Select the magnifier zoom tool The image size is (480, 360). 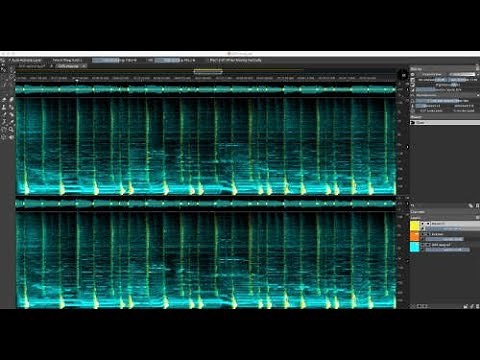pyautogui.click(x=11, y=129)
